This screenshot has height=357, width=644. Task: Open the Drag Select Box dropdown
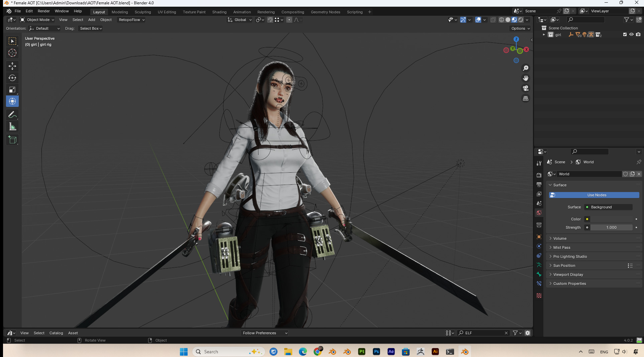(91, 28)
